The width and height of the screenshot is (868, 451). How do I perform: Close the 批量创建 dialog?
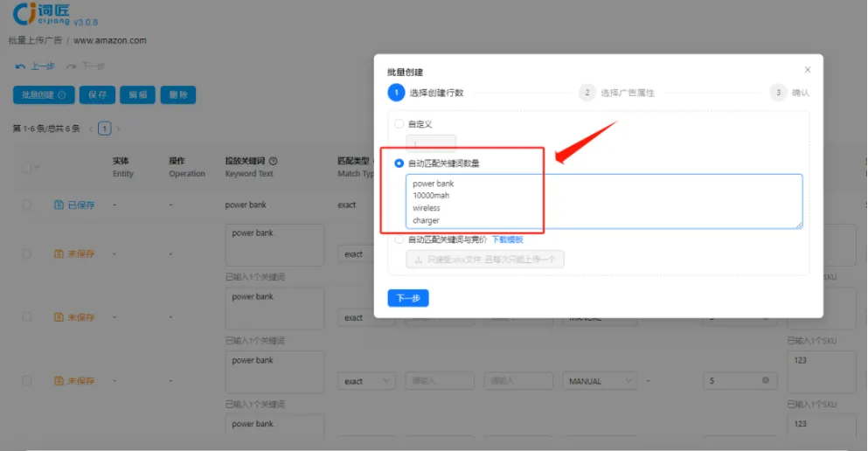click(x=808, y=70)
